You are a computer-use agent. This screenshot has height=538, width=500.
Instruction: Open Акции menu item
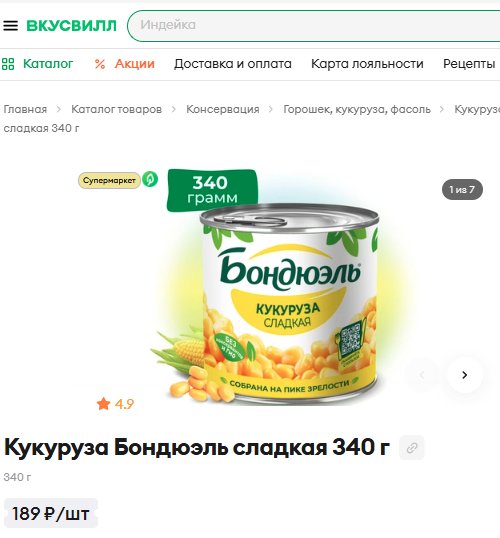click(x=135, y=64)
